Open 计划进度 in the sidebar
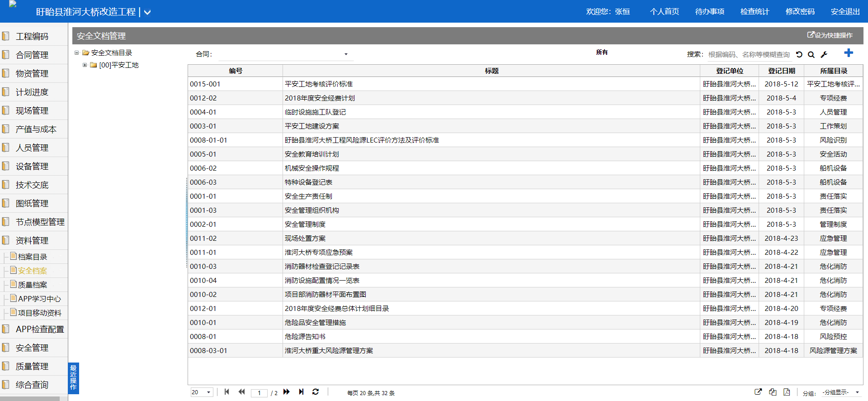The image size is (868, 401). 32,92
